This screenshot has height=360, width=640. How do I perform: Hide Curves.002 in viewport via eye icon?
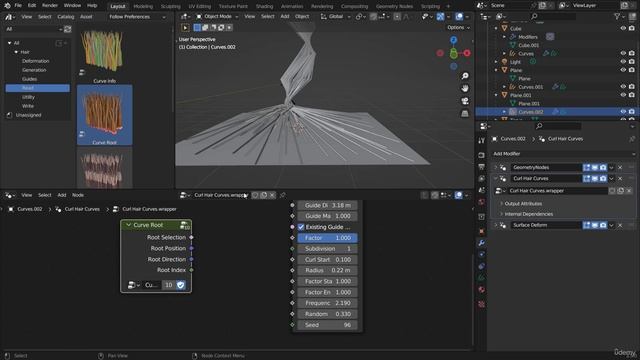623,111
